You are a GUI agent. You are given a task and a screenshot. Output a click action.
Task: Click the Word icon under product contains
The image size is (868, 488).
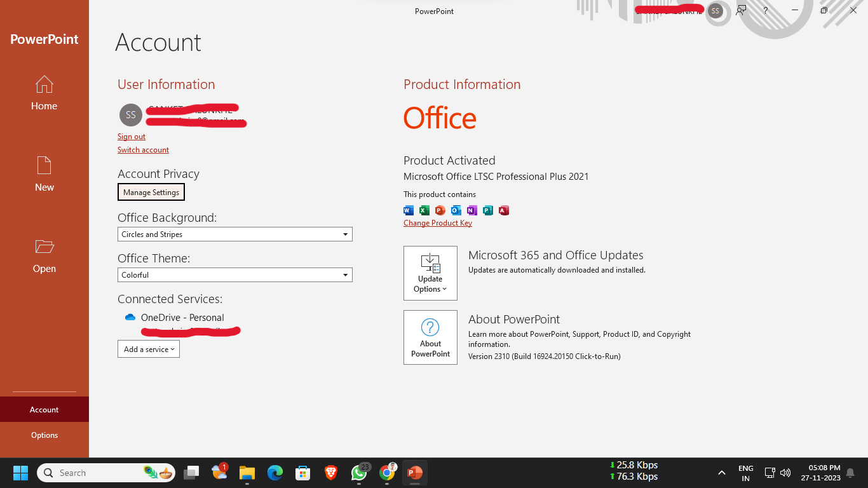pyautogui.click(x=409, y=210)
